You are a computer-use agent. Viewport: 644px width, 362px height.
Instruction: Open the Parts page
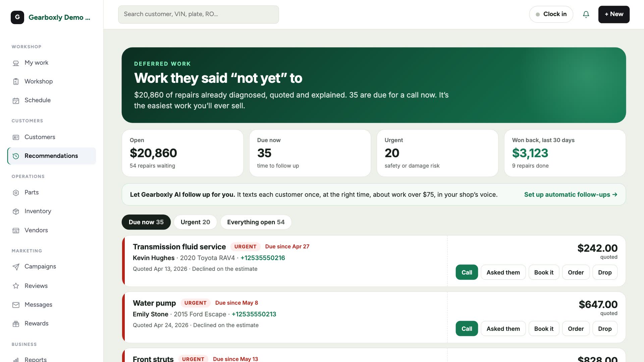point(52,192)
